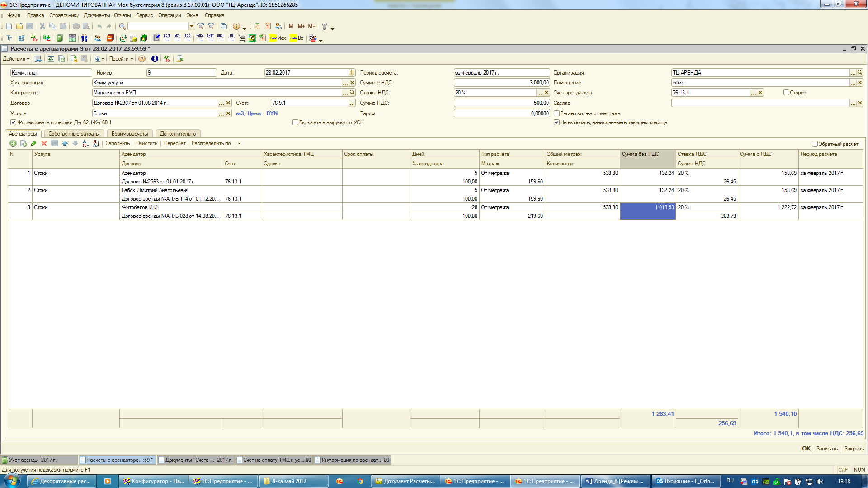The width and height of the screenshot is (868, 488).
Task: Click Записать button
Action: click(826, 449)
